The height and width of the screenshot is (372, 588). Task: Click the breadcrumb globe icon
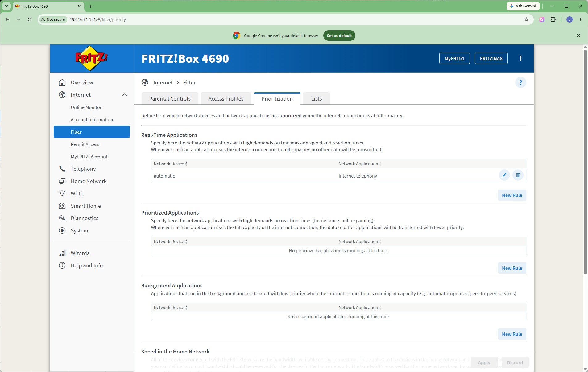click(x=145, y=82)
